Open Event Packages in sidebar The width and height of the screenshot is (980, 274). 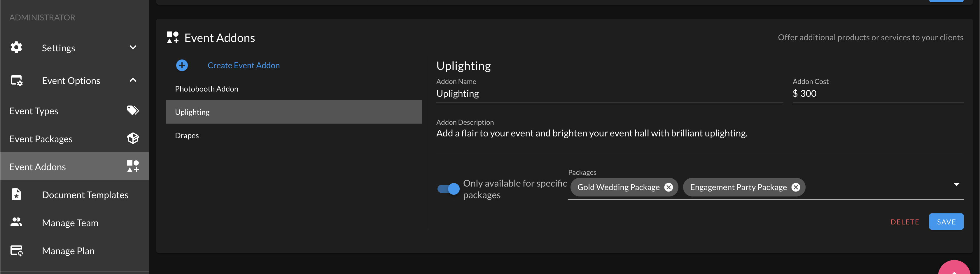tap(75, 139)
